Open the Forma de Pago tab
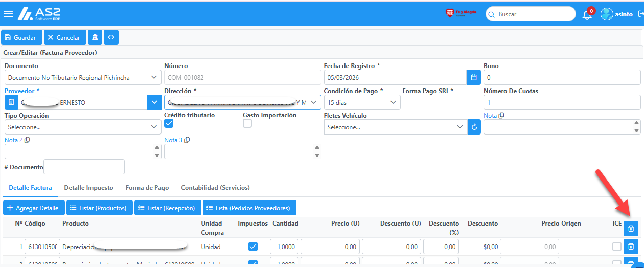 click(x=147, y=188)
